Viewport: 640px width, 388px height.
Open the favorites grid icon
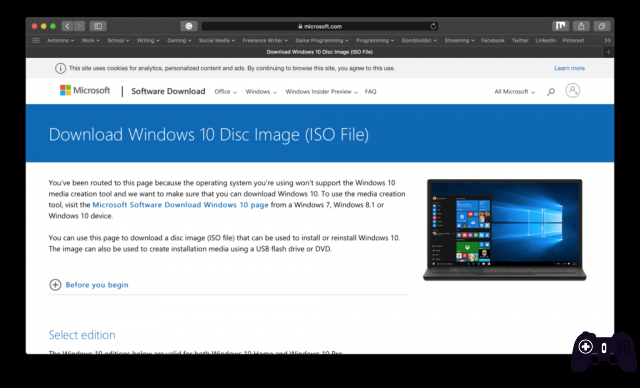coord(36,40)
